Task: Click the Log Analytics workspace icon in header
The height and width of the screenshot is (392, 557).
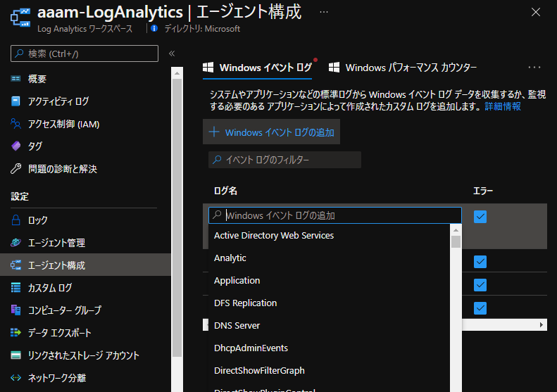Action: click(x=20, y=18)
